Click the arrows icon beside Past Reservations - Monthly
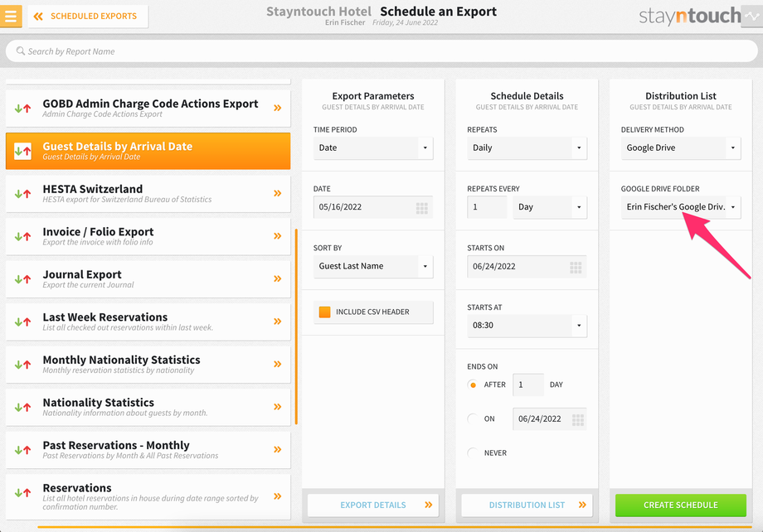Screen dimensions: 763x532 pyautogui.click(x=23, y=450)
